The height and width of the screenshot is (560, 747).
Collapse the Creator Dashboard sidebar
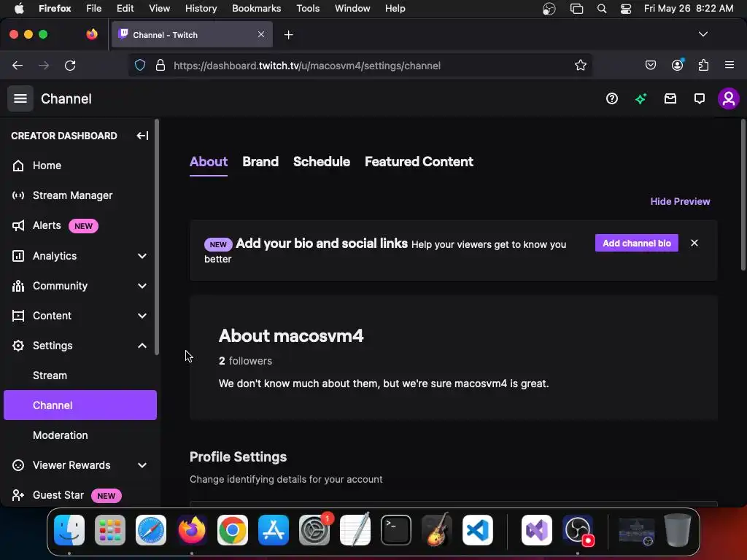142,136
